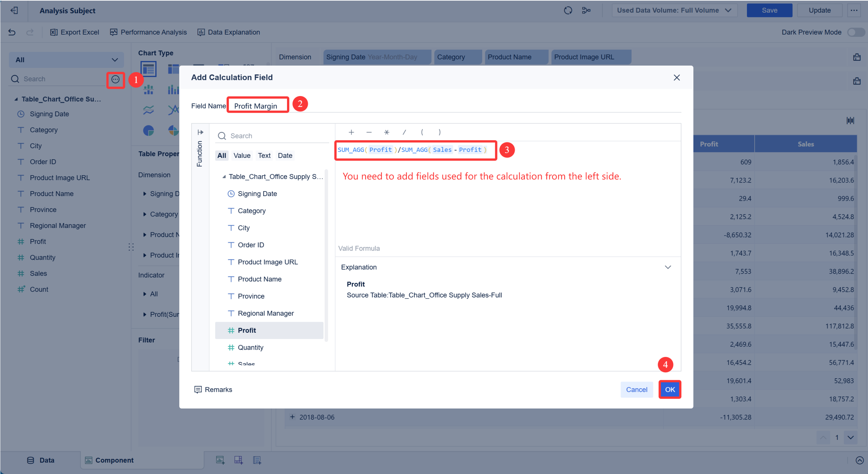Insert left parenthesis in formula
This screenshot has height=474, width=868.
(422, 132)
